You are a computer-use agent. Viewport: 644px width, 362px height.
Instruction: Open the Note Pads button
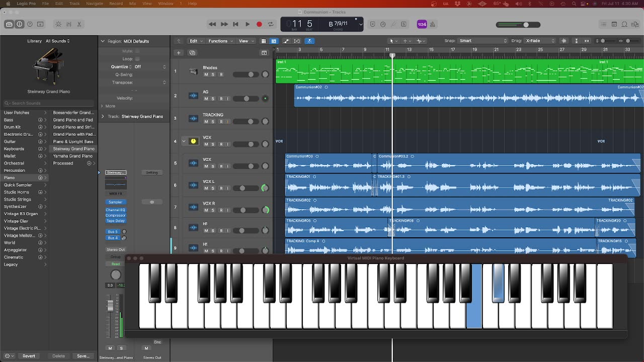[x=614, y=24]
